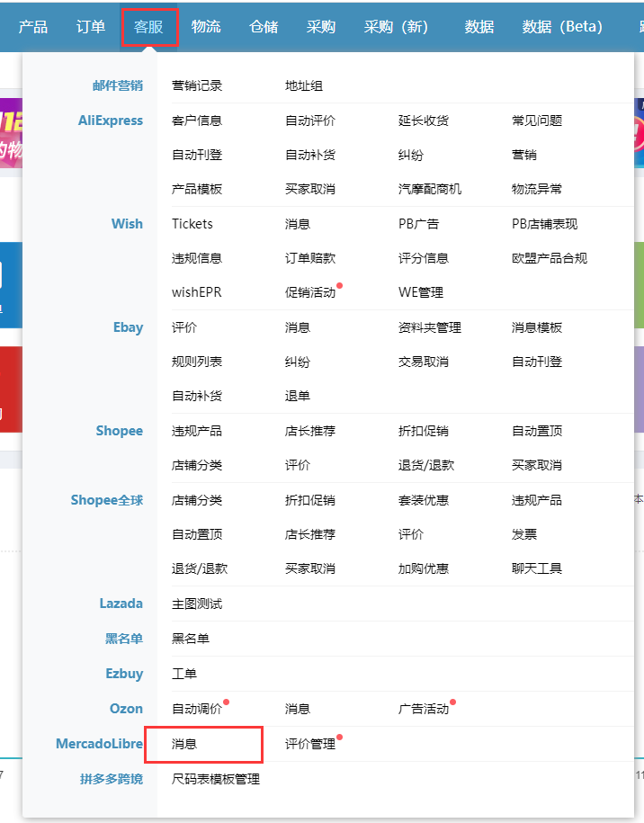The height and width of the screenshot is (823, 644).
Task: Open 消息模板 under Ebay
Action: (537, 327)
